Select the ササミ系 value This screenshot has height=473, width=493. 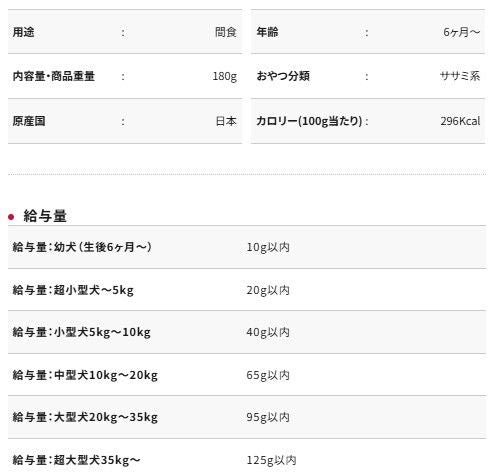(460, 76)
